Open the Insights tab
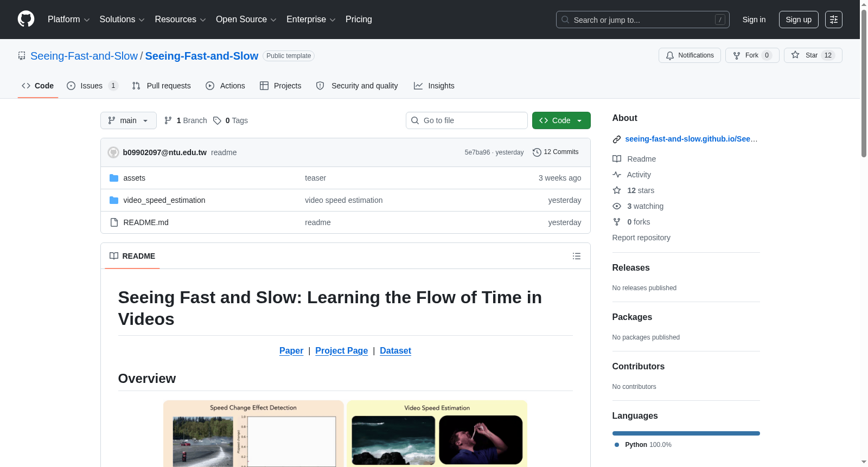Screen dimensions: 868x467 [x=434, y=86]
